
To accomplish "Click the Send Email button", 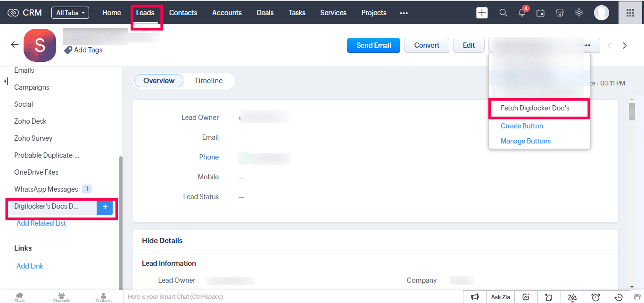I will (x=374, y=45).
